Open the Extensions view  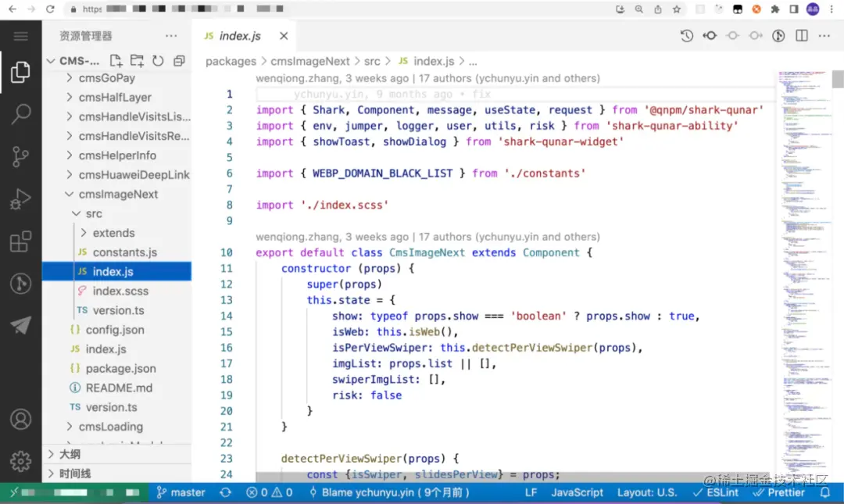[x=20, y=241]
